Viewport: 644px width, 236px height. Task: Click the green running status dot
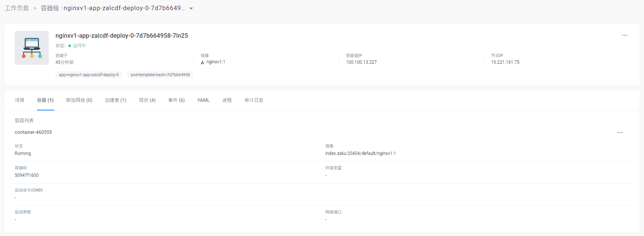pos(69,46)
